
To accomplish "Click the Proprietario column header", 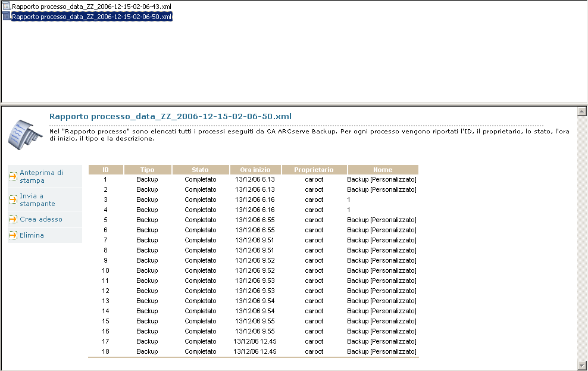I will coord(314,170).
